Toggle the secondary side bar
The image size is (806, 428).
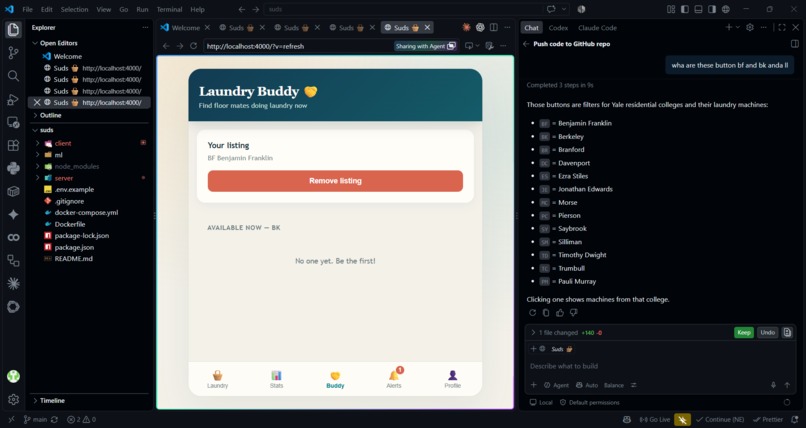(x=712, y=9)
